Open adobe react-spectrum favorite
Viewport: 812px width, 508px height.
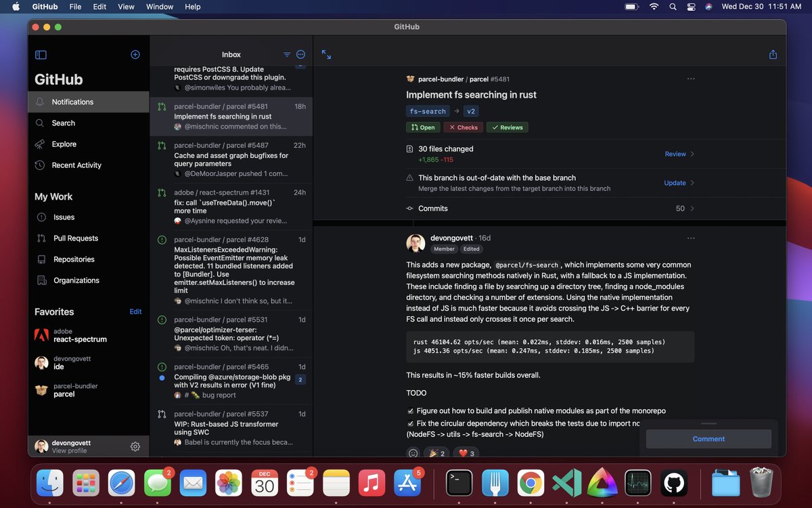89,335
